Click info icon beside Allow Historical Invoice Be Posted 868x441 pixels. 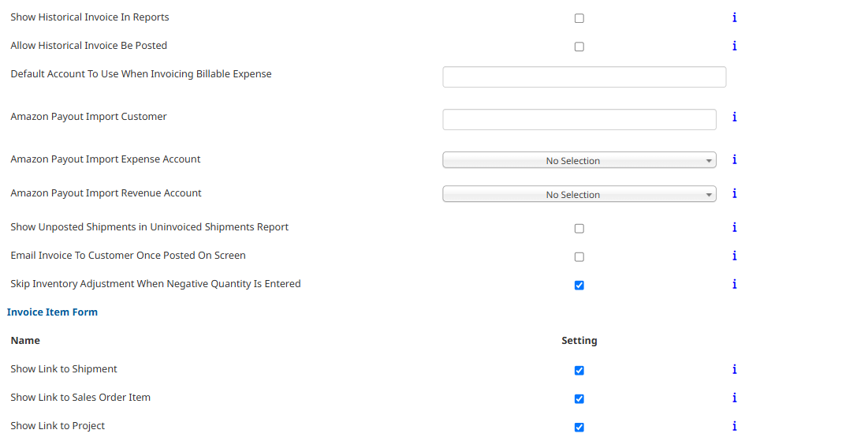tap(734, 46)
